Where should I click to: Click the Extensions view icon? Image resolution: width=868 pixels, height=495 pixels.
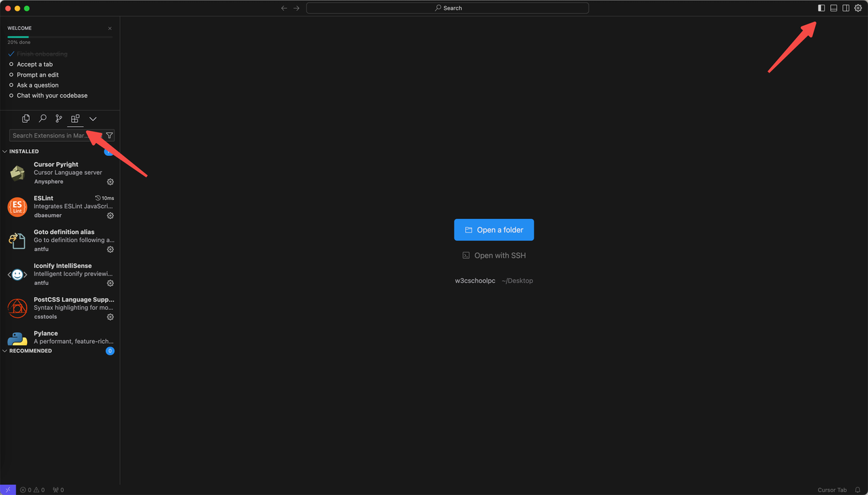click(x=75, y=119)
